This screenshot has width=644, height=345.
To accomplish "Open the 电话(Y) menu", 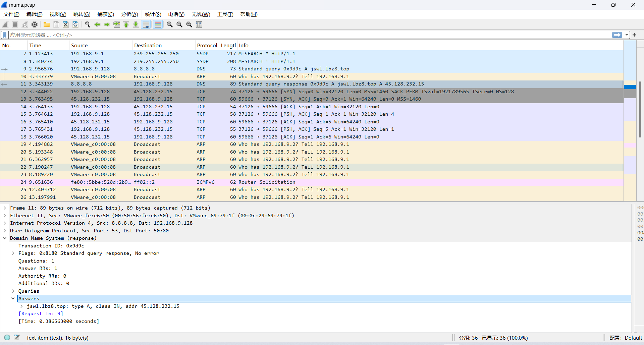I will coord(176,14).
